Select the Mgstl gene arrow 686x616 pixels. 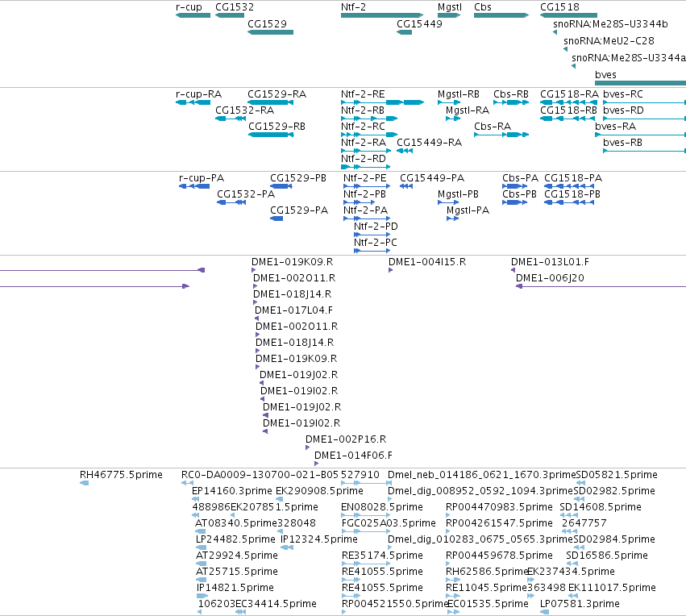click(449, 15)
